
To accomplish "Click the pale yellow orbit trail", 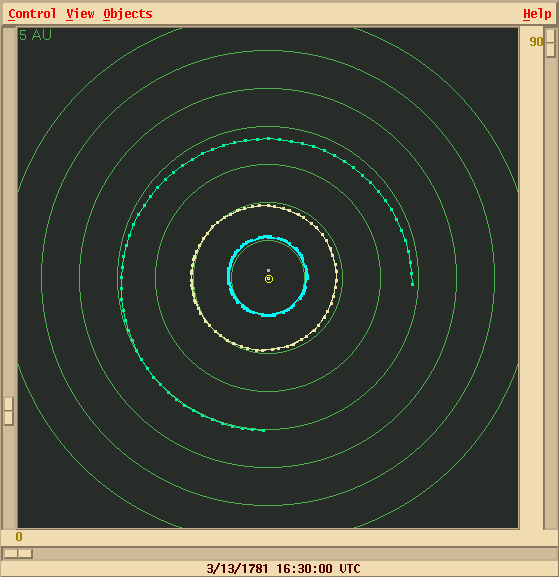I will click(x=191, y=276).
